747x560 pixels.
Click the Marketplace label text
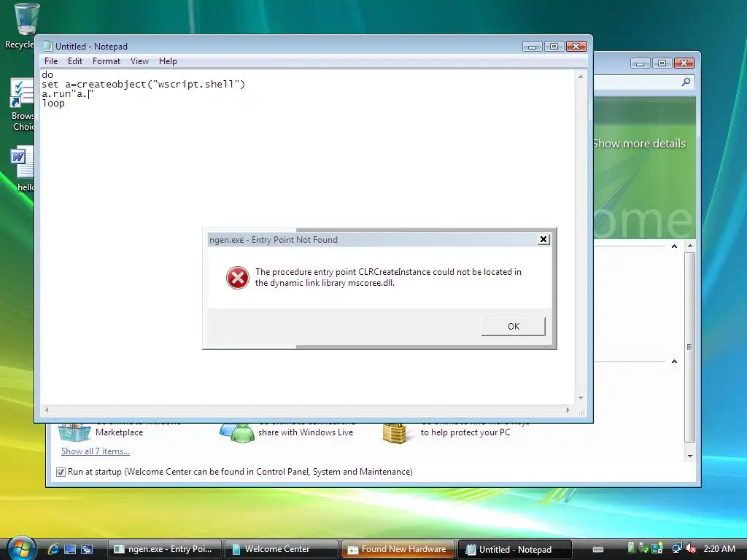tap(119, 432)
